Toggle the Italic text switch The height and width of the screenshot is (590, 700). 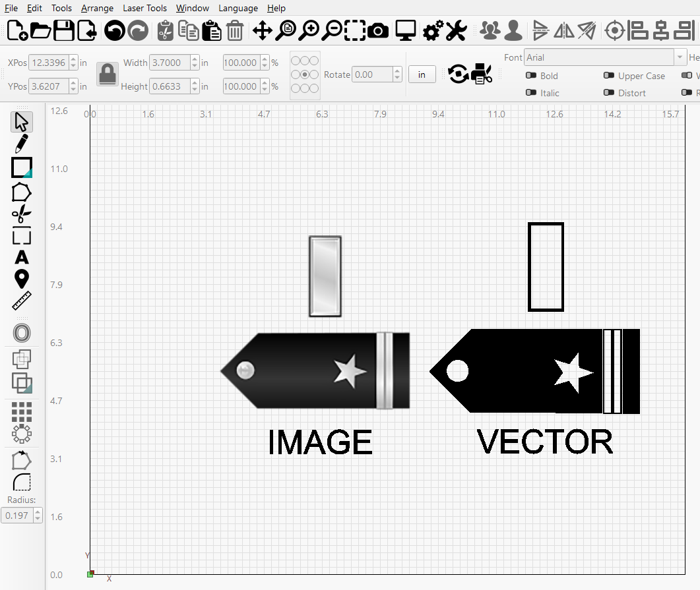(531, 92)
